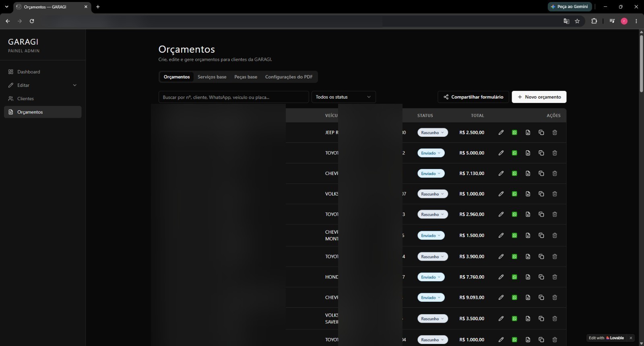Click the WhatsApp icon on the R$ 7.760,00 row
The width and height of the screenshot is (644, 346).
[514, 277]
